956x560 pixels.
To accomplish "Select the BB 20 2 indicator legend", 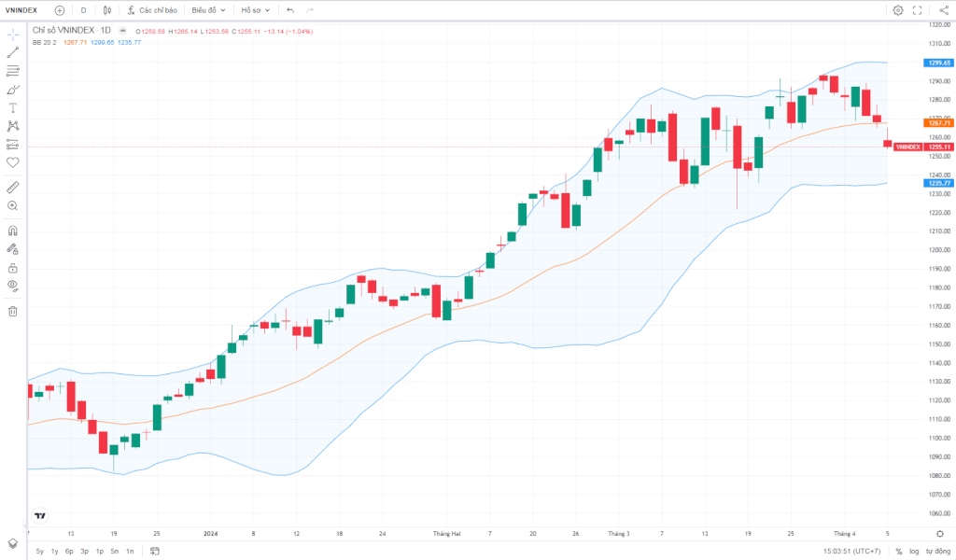I will tap(45, 43).
